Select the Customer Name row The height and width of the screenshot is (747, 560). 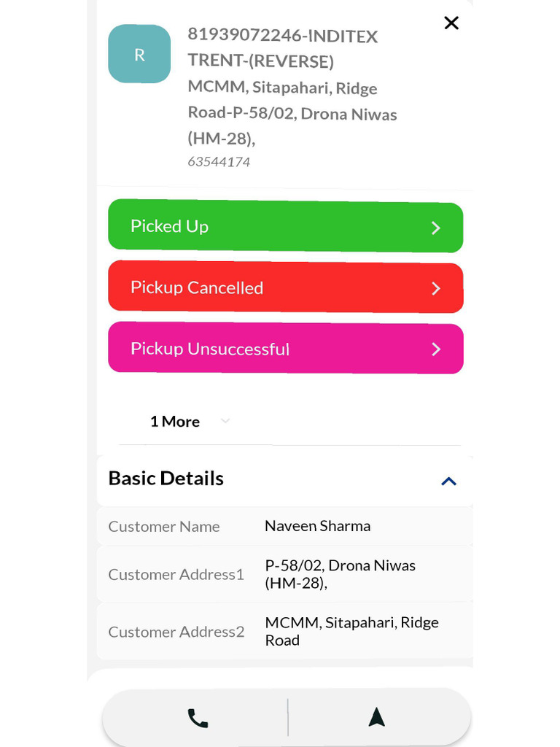click(284, 527)
